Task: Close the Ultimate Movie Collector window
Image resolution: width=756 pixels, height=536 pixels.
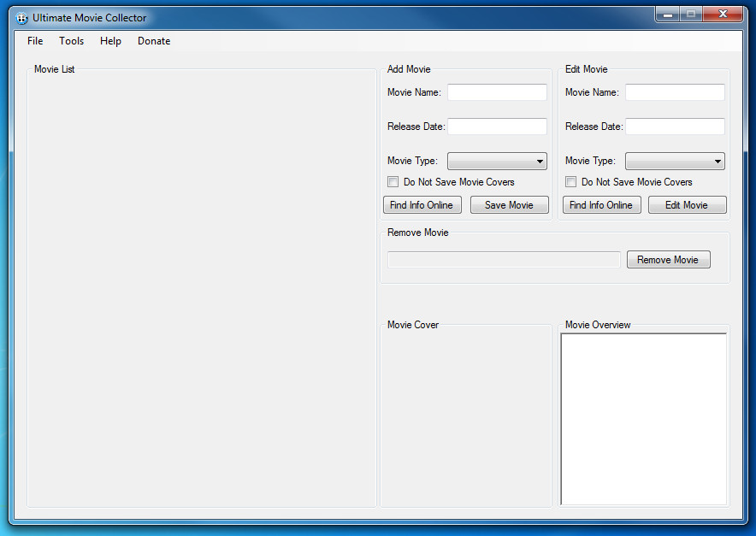Action: point(723,15)
